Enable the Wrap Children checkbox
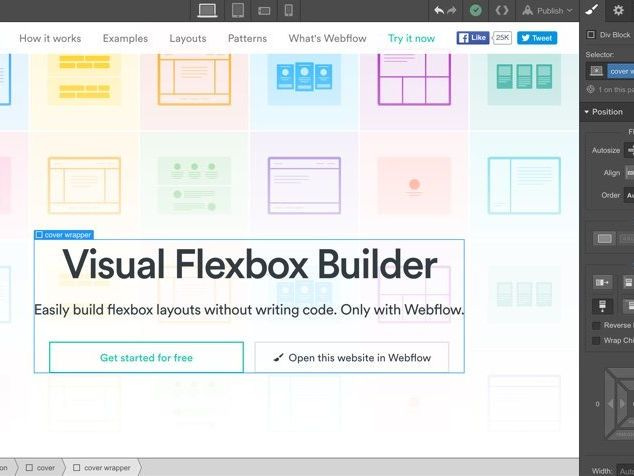The image size is (634, 476). pyautogui.click(x=596, y=341)
